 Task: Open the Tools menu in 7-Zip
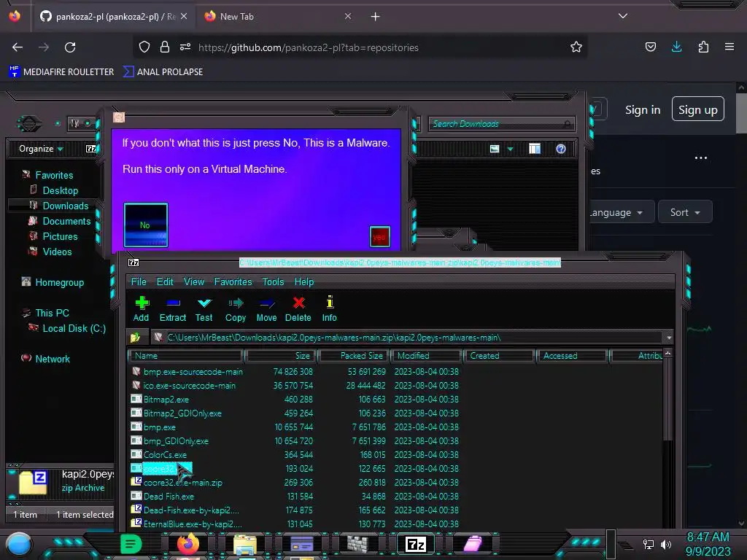tap(273, 282)
